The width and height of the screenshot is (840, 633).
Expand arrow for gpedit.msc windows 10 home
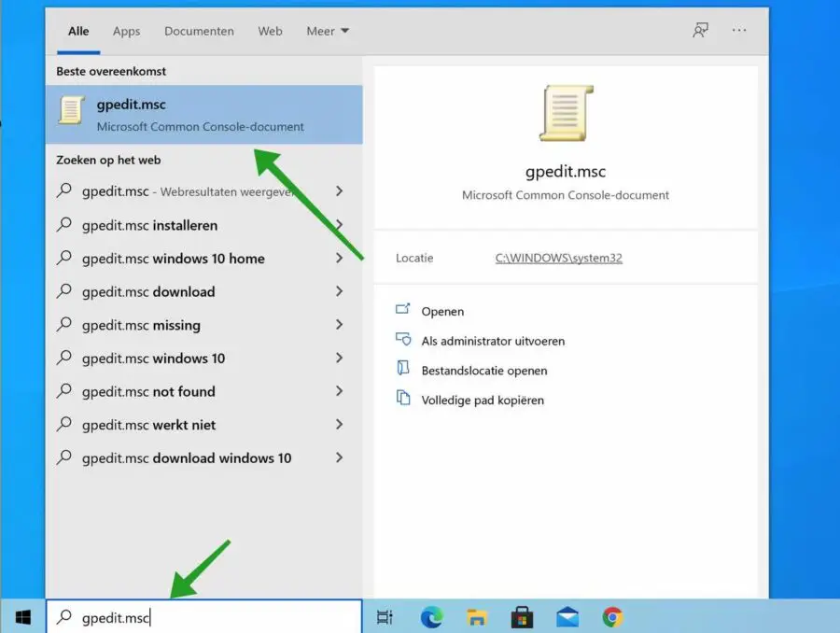(339, 258)
